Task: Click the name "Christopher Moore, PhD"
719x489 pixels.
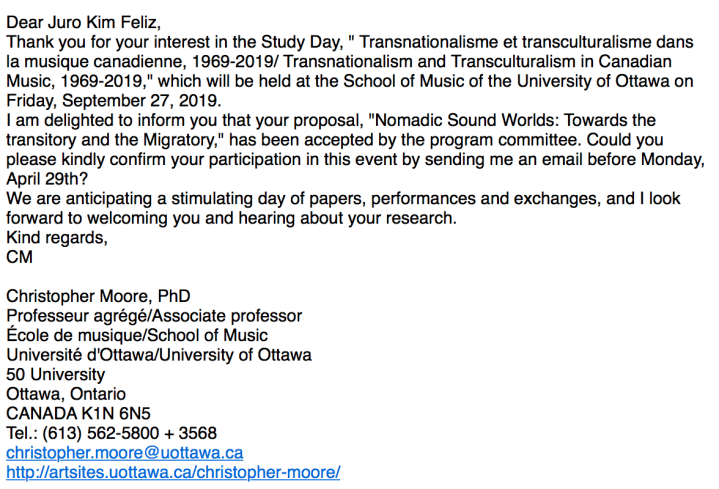Action: [98, 296]
